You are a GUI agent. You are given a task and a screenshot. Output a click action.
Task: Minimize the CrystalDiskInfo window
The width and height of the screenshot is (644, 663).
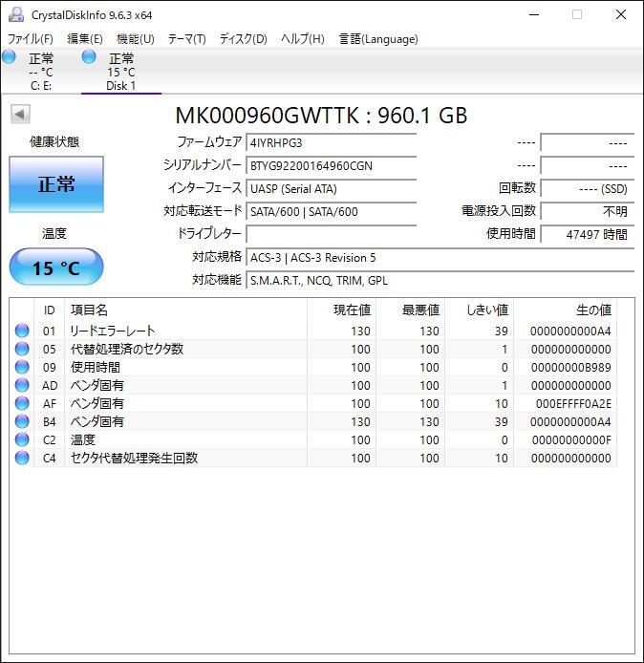click(x=534, y=14)
